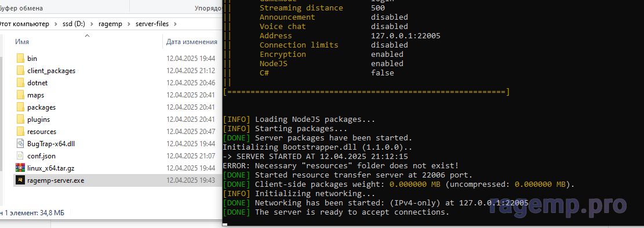Expand the chevron after Этот компьютер
This screenshot has height=228, width=644.
pyautogui.click(x=56, y=24)
